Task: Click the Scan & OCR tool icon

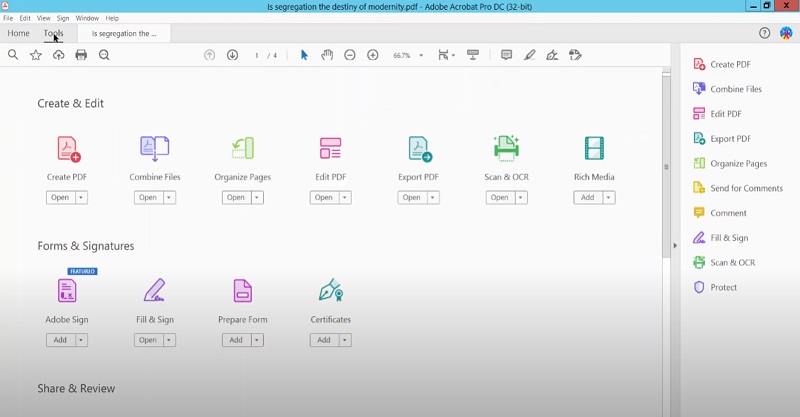Action: click(x=506, y=149)
